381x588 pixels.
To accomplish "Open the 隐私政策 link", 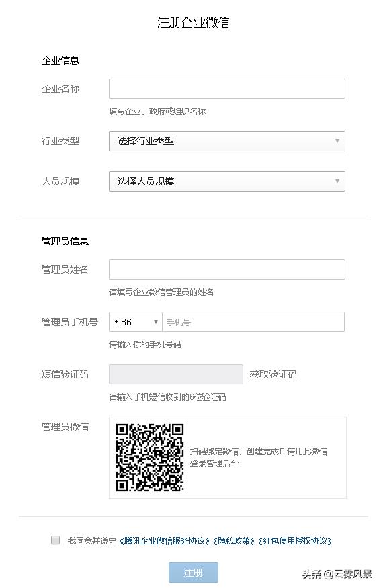I will [234, 541].
